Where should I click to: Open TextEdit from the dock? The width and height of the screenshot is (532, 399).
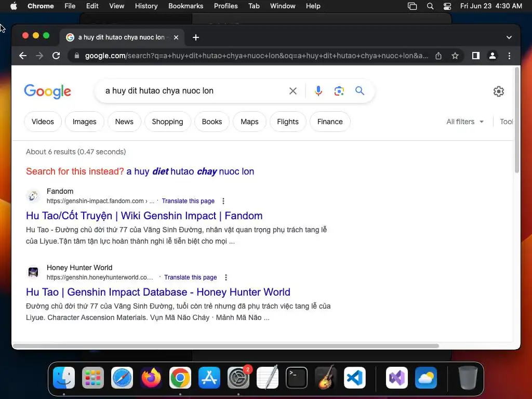268,378
